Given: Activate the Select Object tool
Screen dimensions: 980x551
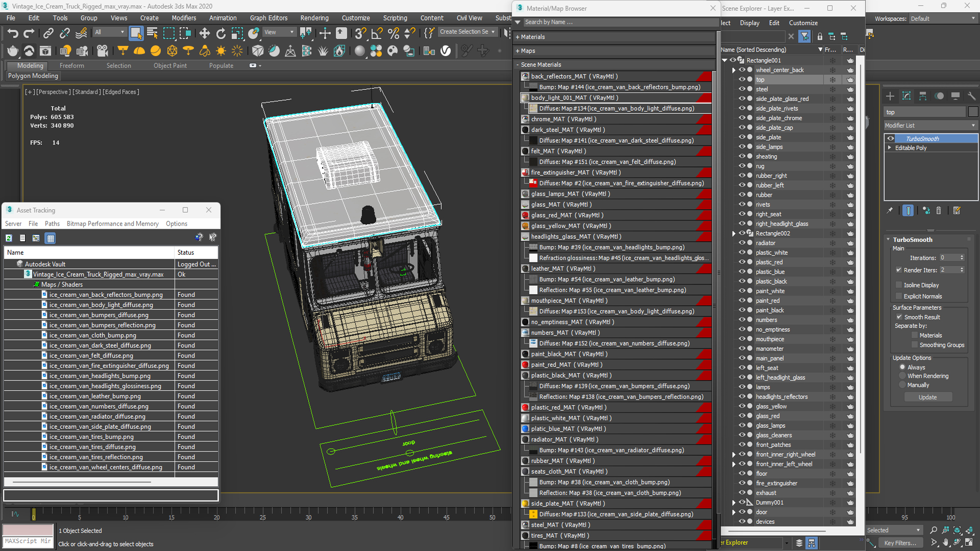Looking at the screenshot, I should (136, 33).
